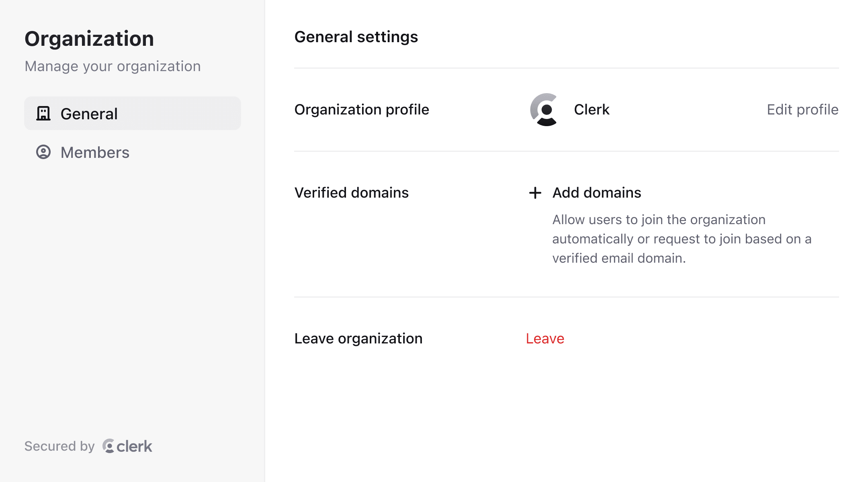Click the Clerk logo in the footer branding
This screenshot has height=482, width=868.
point(128,446)
